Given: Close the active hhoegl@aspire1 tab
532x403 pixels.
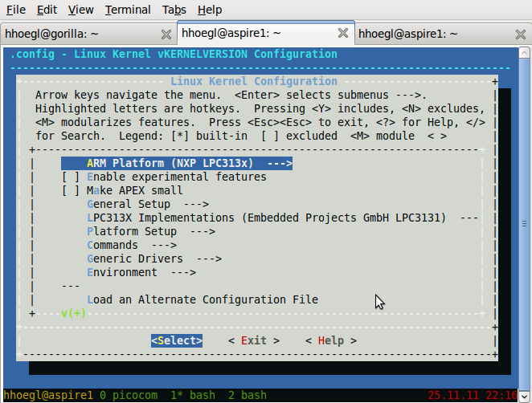Looking at the screenshot, I should point(343,33).
